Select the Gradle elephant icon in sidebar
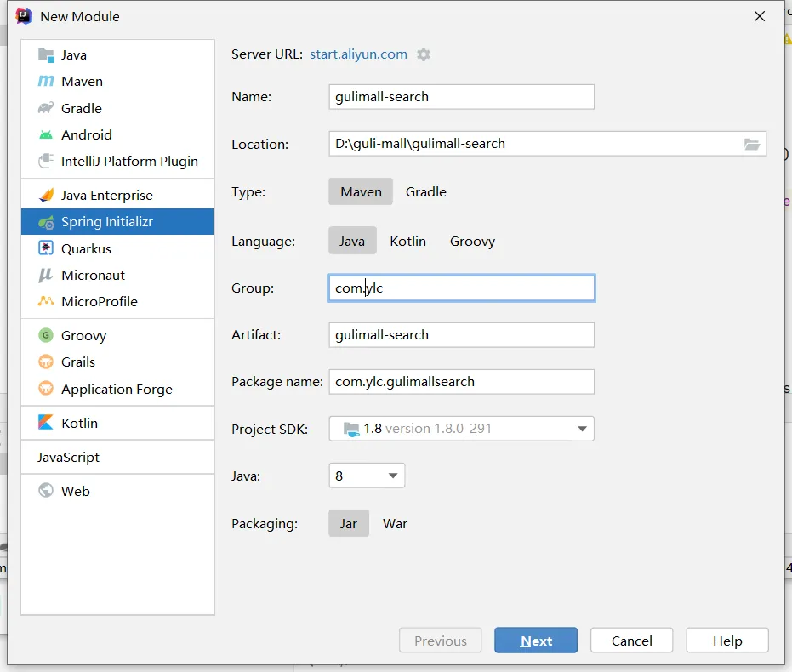The height and width of the screenshot is (672, 792). [x=46, y=108]
